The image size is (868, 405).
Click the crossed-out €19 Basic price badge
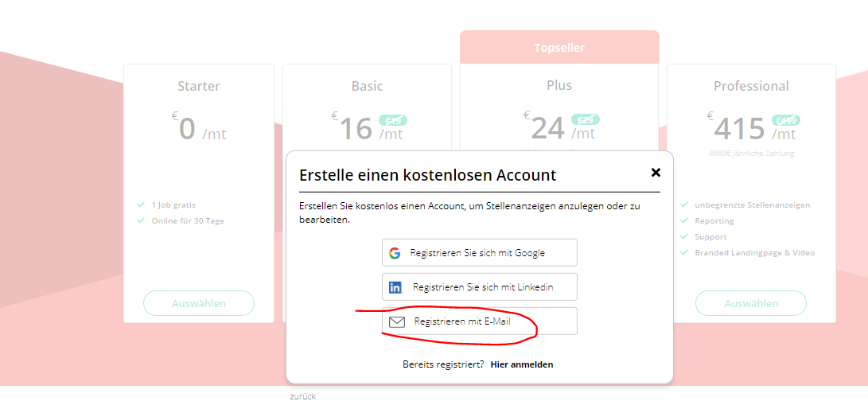[x=393, y=120]
